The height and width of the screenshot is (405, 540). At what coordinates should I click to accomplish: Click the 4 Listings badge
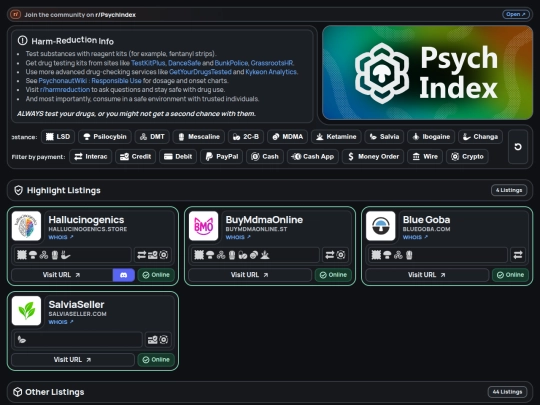tap(509, 190)
